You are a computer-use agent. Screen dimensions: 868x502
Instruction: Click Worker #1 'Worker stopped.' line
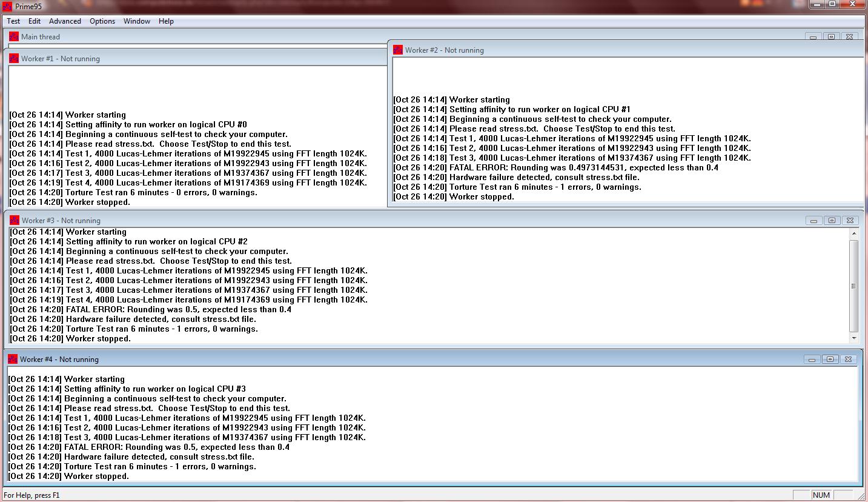coord(70,202)
